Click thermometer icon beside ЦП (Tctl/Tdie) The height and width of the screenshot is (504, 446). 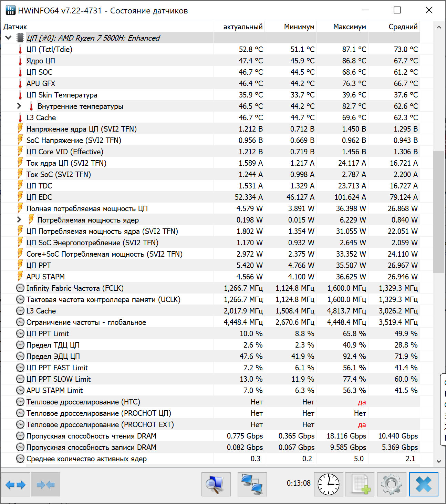coord(20,50)
